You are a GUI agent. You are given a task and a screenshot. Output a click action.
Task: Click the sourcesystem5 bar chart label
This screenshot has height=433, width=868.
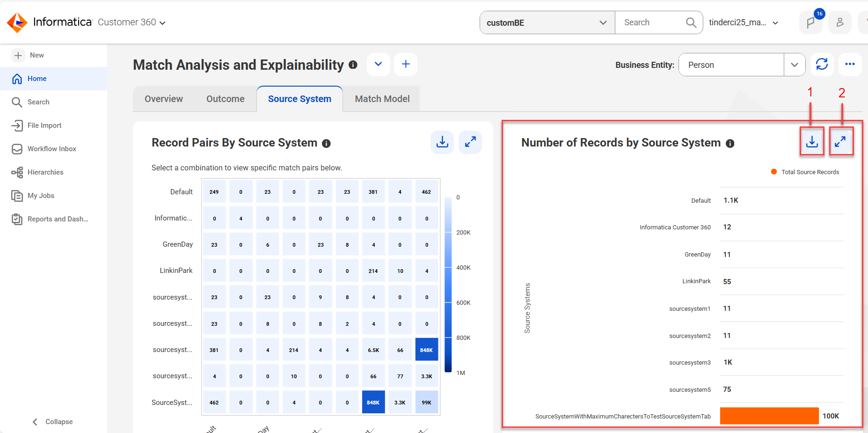[690, 389]
